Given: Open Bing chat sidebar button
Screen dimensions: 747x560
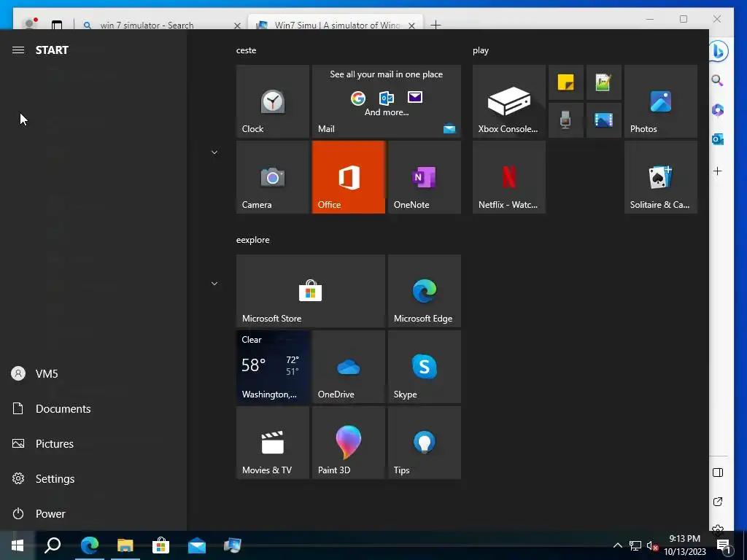Looking at the screenshot, I should (719, 51).
